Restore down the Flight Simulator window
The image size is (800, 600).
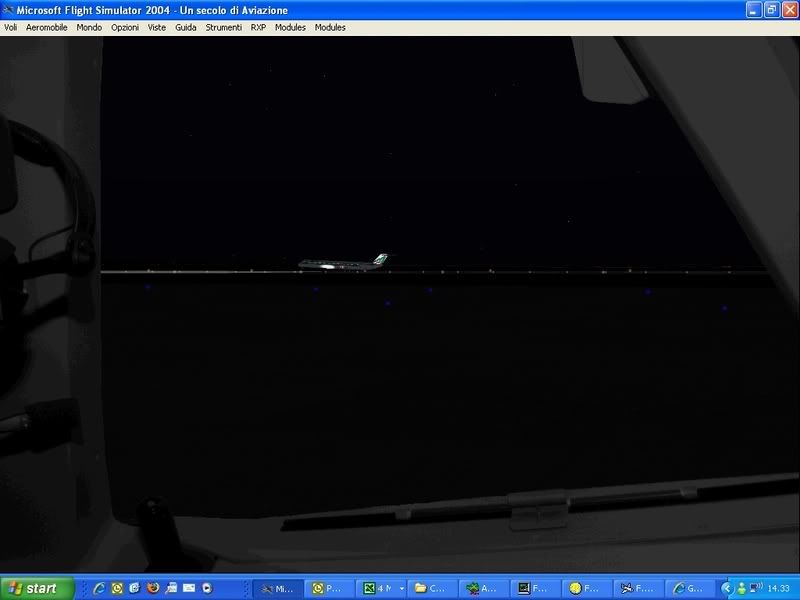point(772,10)
